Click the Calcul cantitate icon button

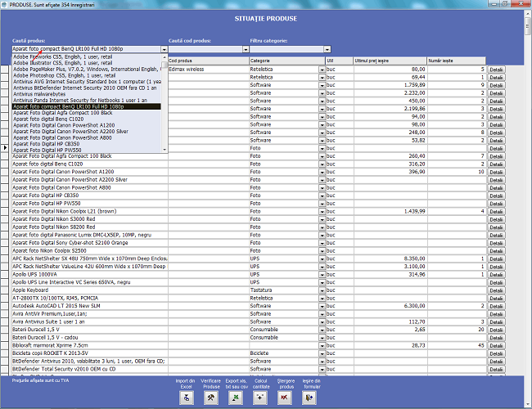tap(260, 398)
